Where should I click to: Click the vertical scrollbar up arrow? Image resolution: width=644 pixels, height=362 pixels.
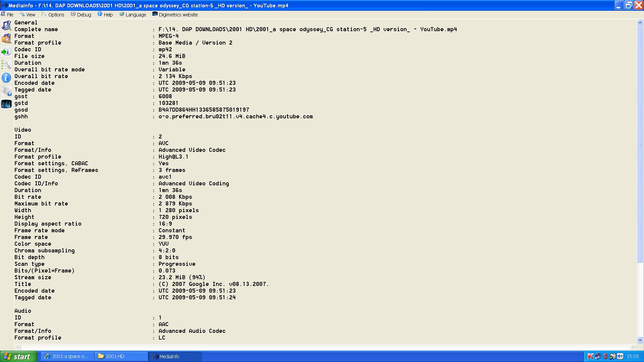point(640,23)
